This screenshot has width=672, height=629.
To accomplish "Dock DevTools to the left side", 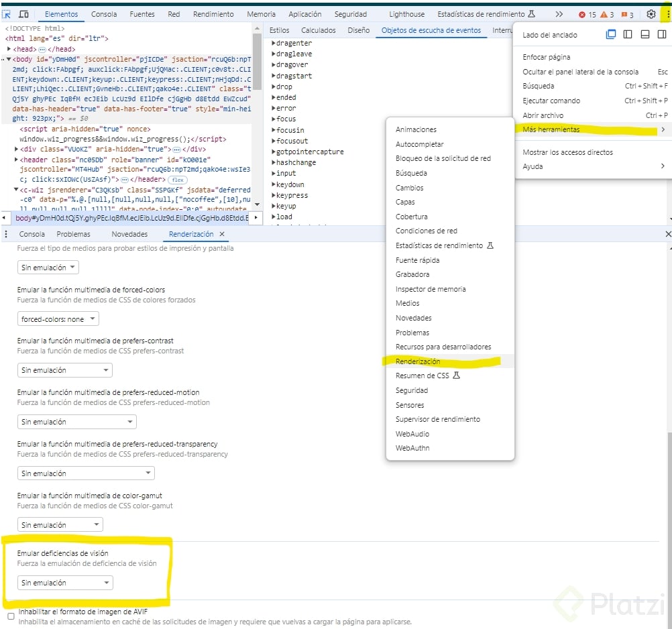I will (x=628, y=34).
